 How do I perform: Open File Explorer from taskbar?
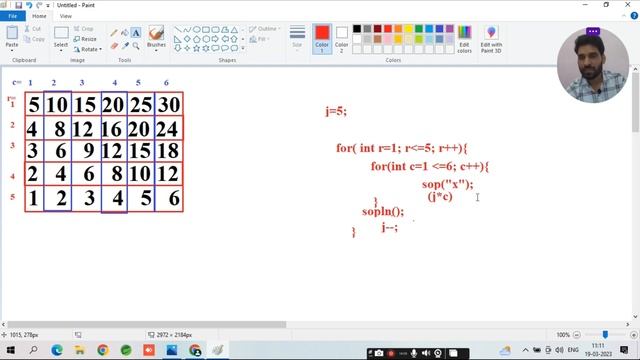pos(80,350)
